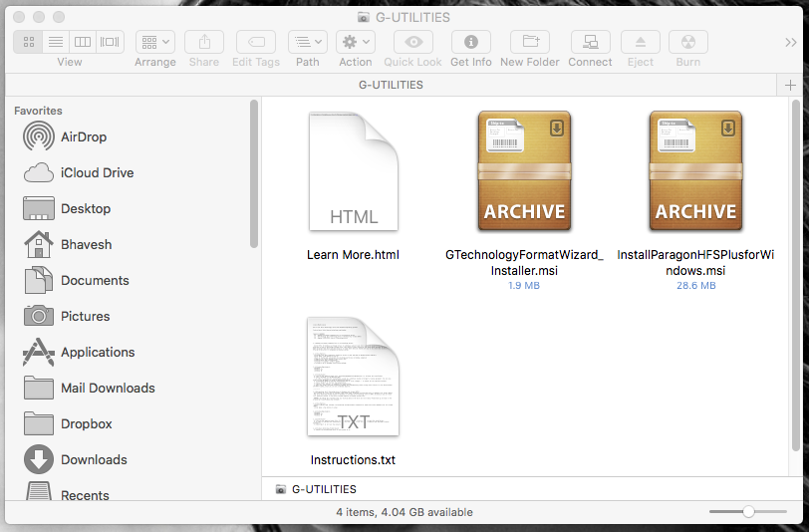Click the Edit Tags toolbar button
The width and height of the screenshot is (809, 532).
256,42
